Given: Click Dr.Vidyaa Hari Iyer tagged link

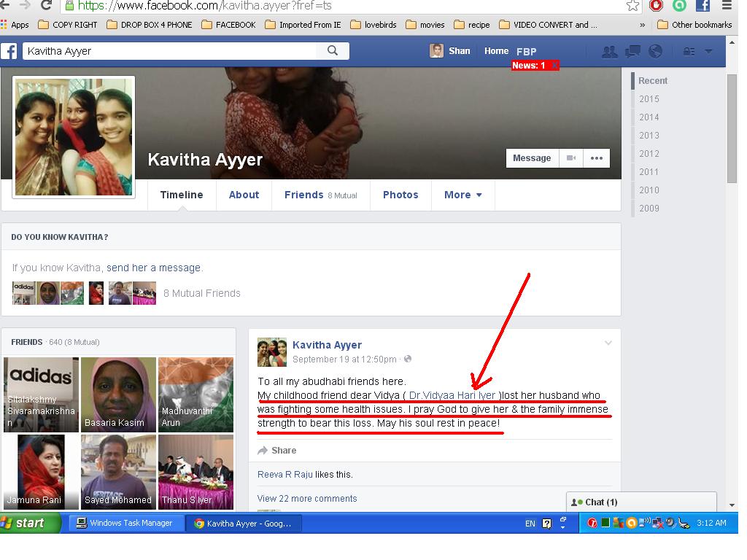Looking at the screenshot, I should (x=452, y=395).
